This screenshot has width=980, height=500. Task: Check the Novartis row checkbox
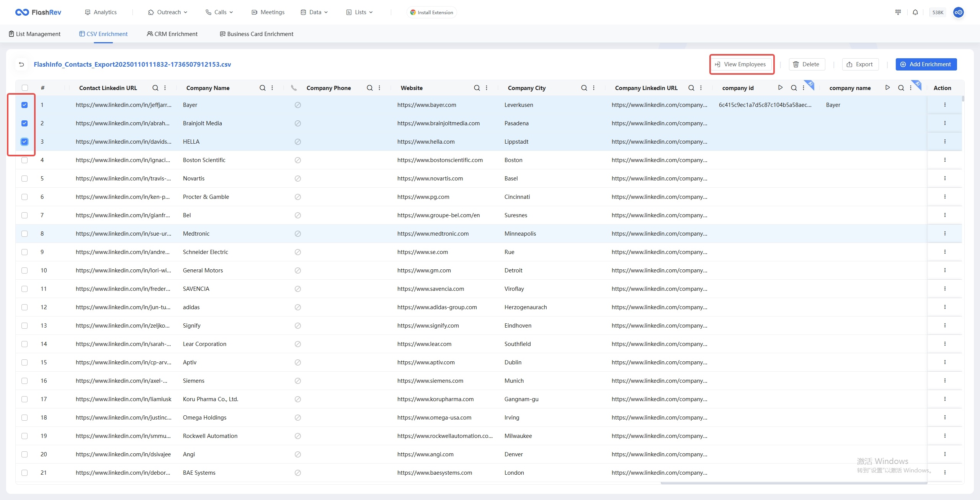pyautogui.click(x=24, y=179)
